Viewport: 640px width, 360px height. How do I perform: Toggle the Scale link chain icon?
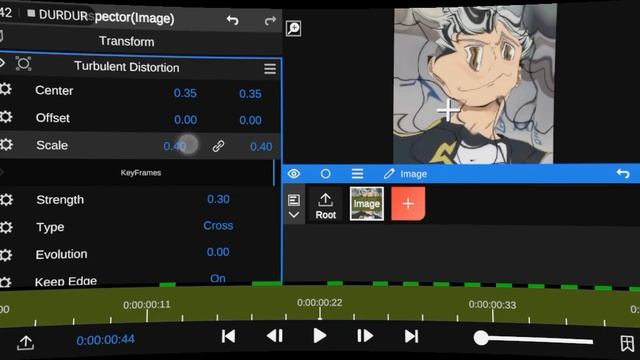(218, 146)
